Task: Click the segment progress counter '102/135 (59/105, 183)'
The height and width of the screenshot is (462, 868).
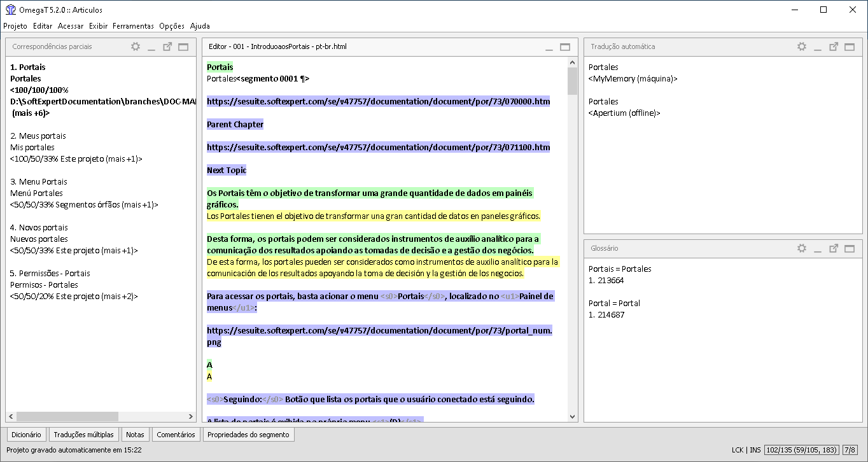Action: (802, 450)
